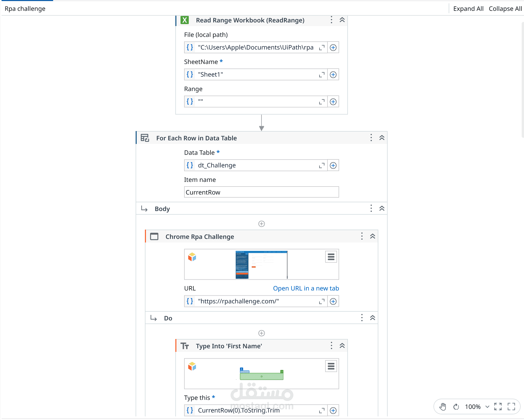Image resolution: width=524 pixels, height=420 pixels.
Task: Collapse the Read Range Workbook activity
Action: pos(342,20)
